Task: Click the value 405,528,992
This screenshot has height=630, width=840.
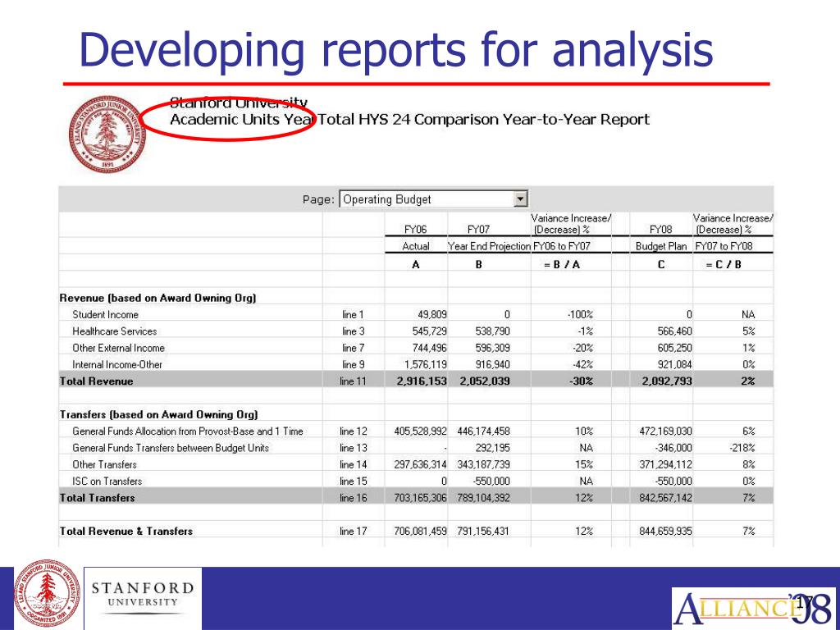Action: pyautogui.click(x=421, y=431)
